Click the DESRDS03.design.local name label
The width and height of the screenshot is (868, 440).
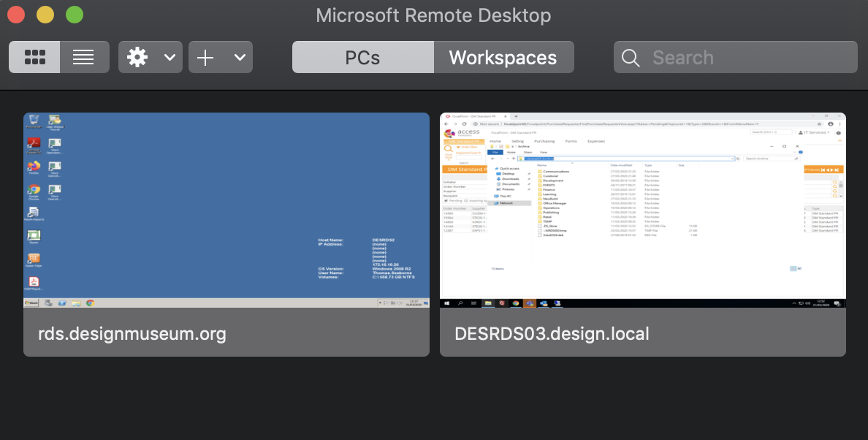[x=552, y=334]
